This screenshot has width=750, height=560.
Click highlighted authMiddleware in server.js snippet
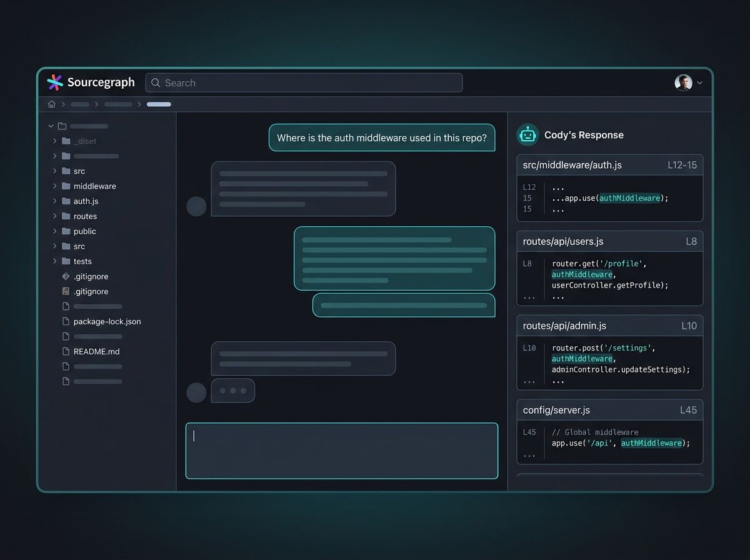(x=651, y=443)
